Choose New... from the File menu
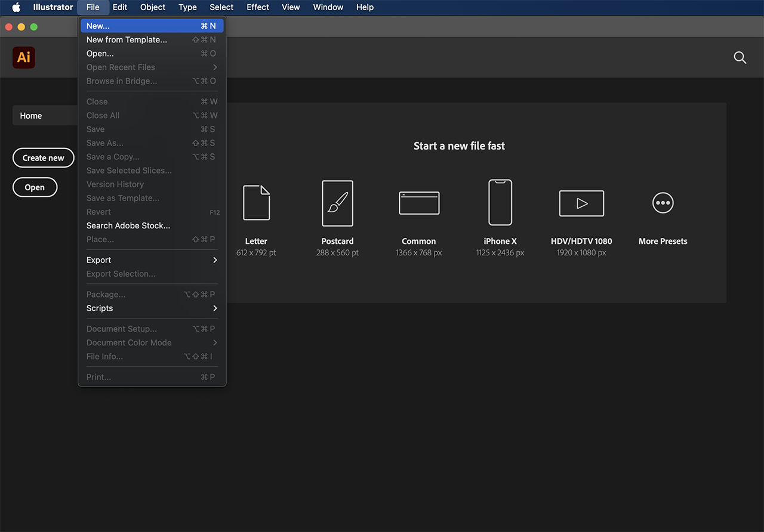Image resolution: width=764 pixels, height=532 pixels. point(152,26)
